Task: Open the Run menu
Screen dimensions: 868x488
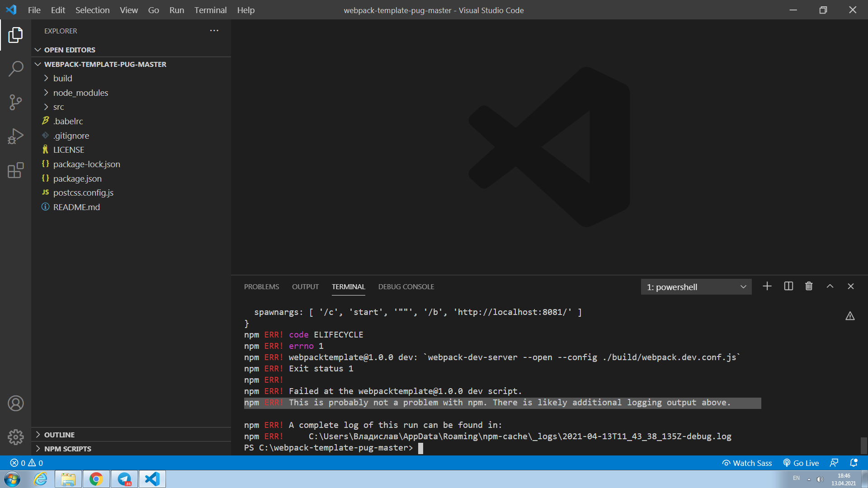Action: [x=177, y=10]
